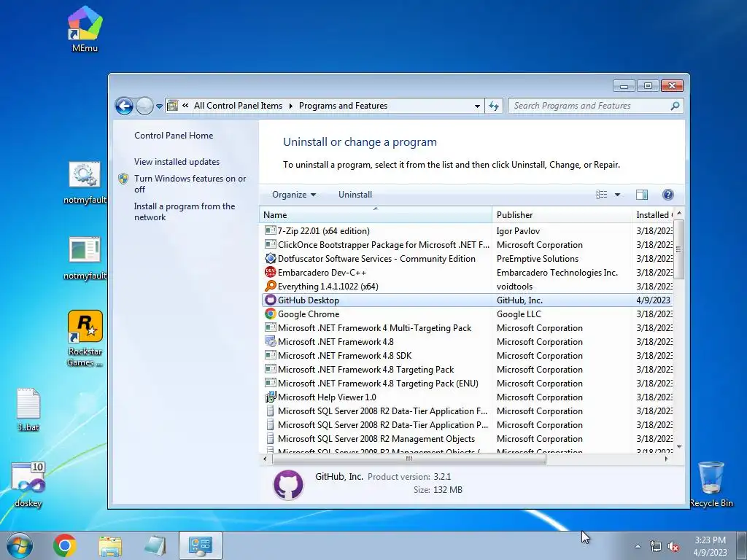Sort by the Publisher column header
This screenshot has height=560, width=747.
pyautogui.click(x=562, y=215)
